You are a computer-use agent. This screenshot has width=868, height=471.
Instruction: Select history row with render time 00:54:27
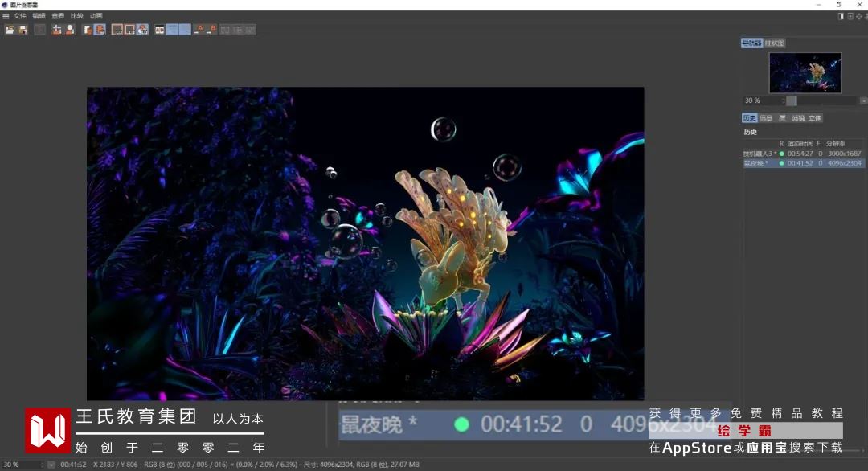803,154
